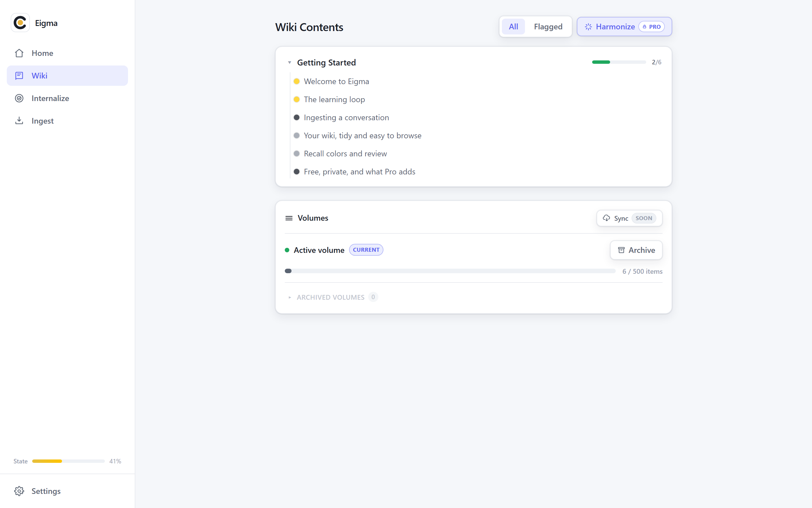
Task: Go to Home in sidebar
Action: pyautogui.click(x=67, y=53)
